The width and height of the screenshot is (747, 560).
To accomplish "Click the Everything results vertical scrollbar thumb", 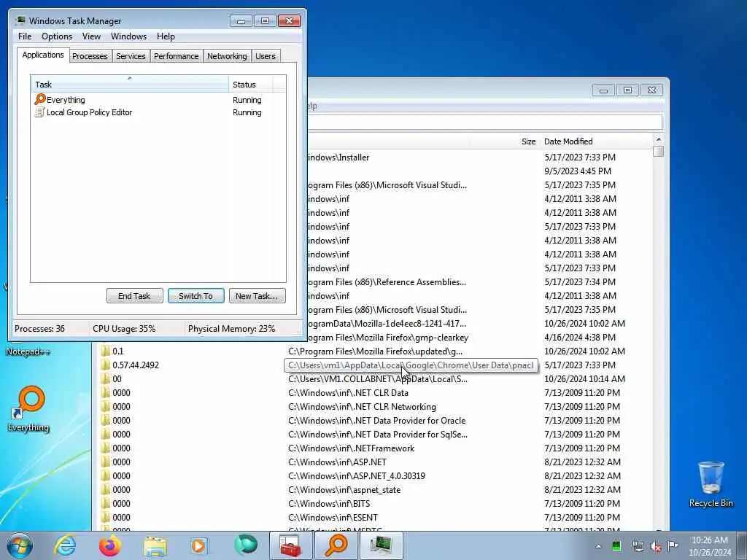I will (x=659, y=152).
